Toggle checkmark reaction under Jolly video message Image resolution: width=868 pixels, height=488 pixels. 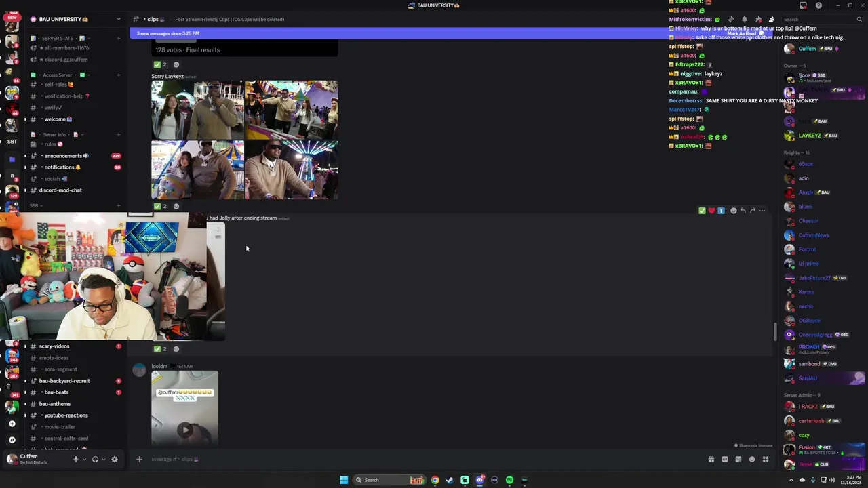tap(160, 349)
